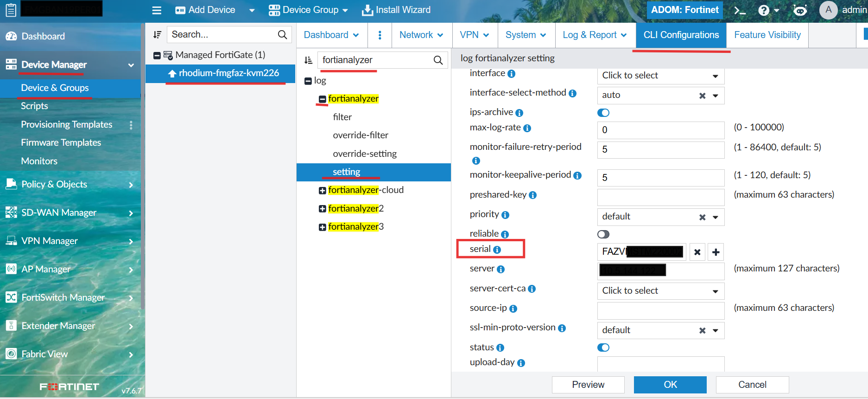868x399 pixels.
Task: Show info for the max-log-rate field
Action: [x=527, y=128]
